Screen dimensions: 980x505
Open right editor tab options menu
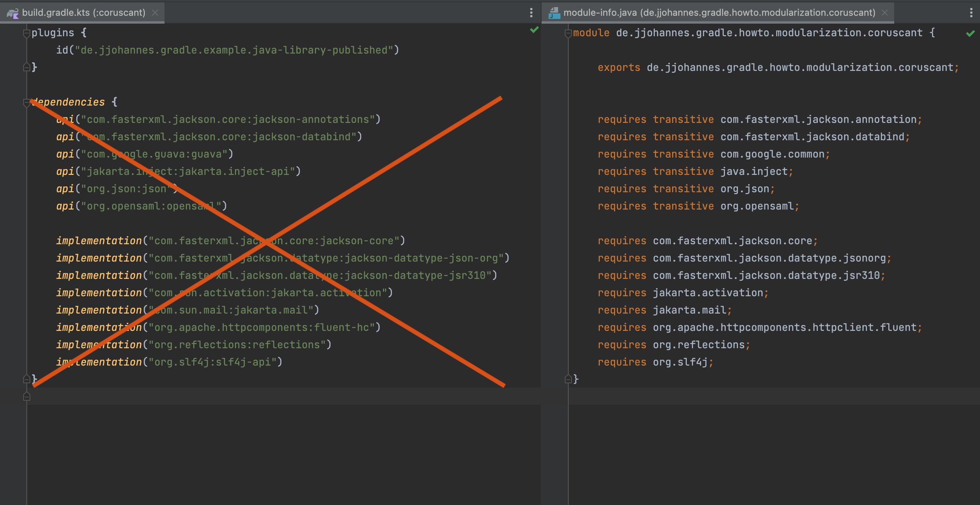click(x=971, y=13)
